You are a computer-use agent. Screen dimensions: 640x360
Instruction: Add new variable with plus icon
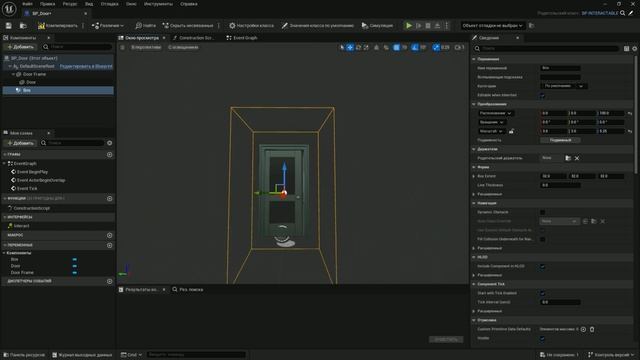click(109, 245)
